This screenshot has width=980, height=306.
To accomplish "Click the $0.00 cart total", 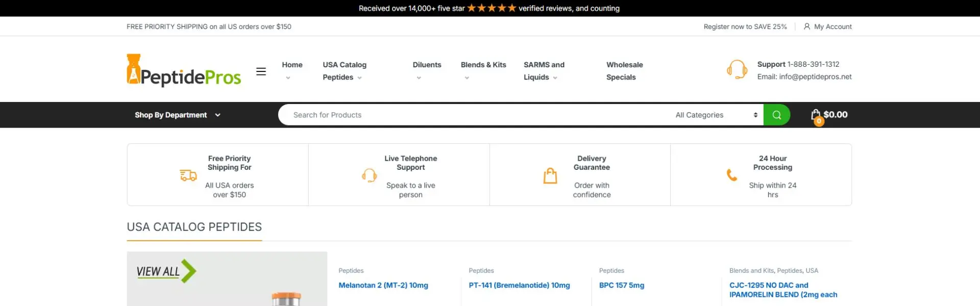I will click(835, 115).
